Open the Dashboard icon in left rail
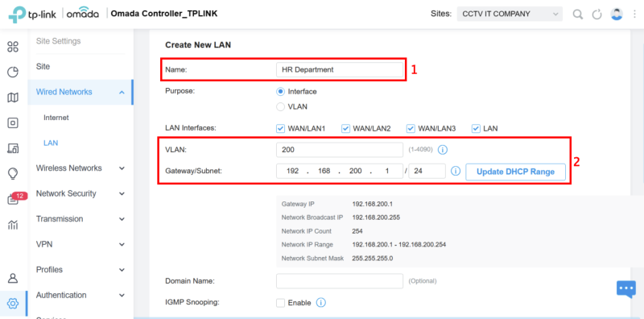 [13, 48]
